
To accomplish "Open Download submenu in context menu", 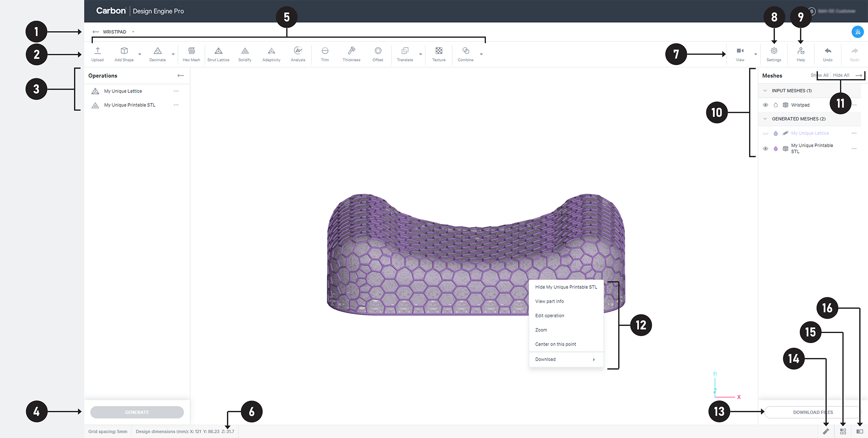I will (566, 359).
